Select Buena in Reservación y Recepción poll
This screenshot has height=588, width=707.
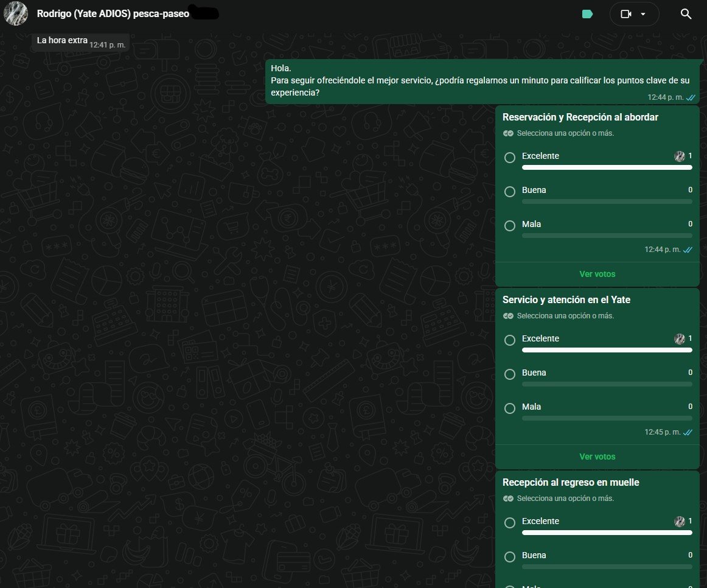click(509, 192)
